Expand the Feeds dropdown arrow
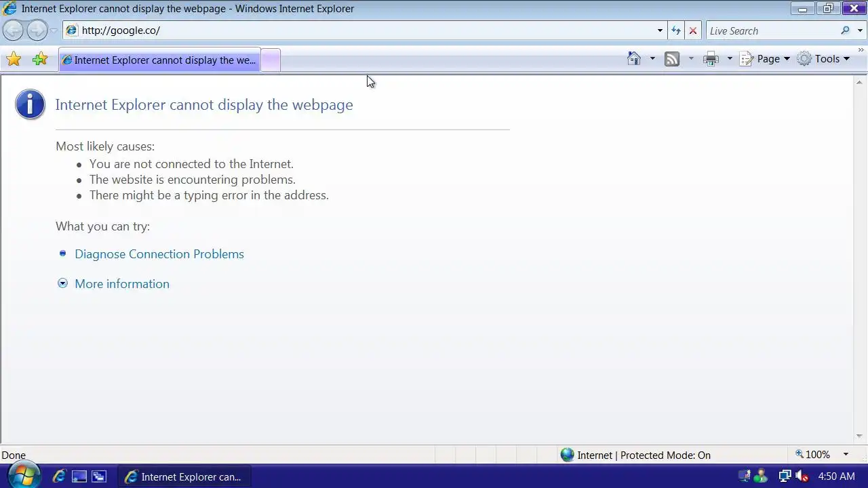The height and width of the screenshot is (488, 868). pyautogui.click(x=691, y=59)
